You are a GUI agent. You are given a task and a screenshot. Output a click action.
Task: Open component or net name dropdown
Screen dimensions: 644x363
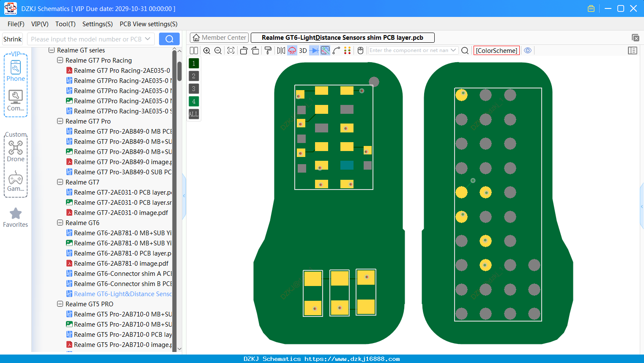[x=454, y=50]
